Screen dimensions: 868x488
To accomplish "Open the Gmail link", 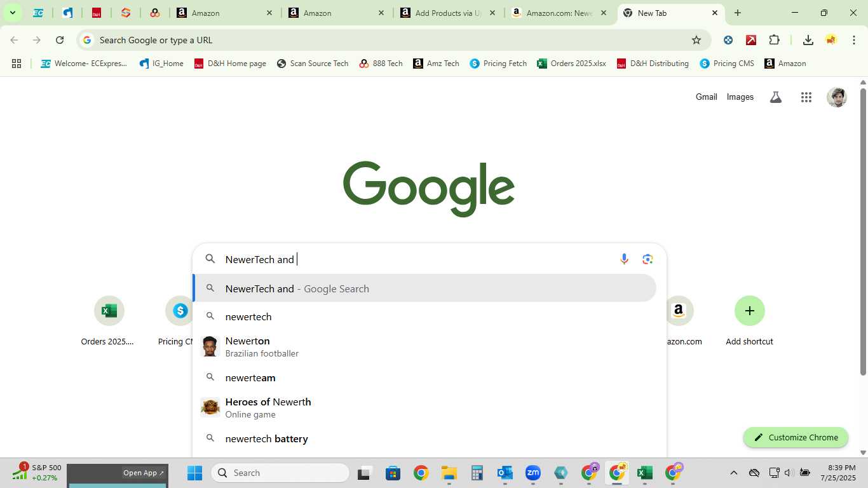I will click(707, 97).
